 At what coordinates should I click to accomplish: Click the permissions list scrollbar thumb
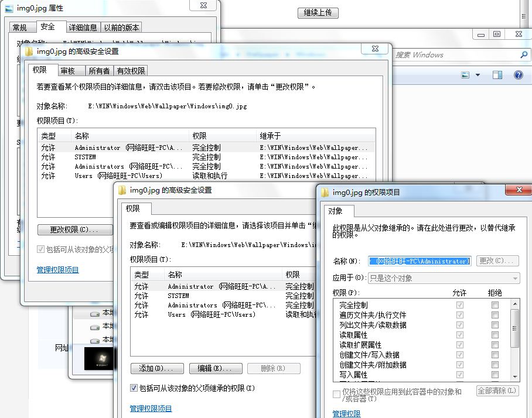click(x=514, y=328)
